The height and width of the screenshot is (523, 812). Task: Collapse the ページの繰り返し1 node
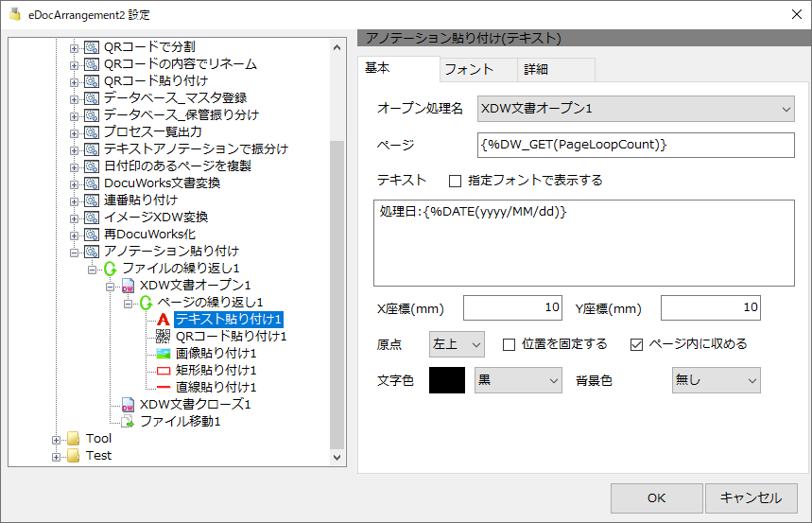(128, 304)
